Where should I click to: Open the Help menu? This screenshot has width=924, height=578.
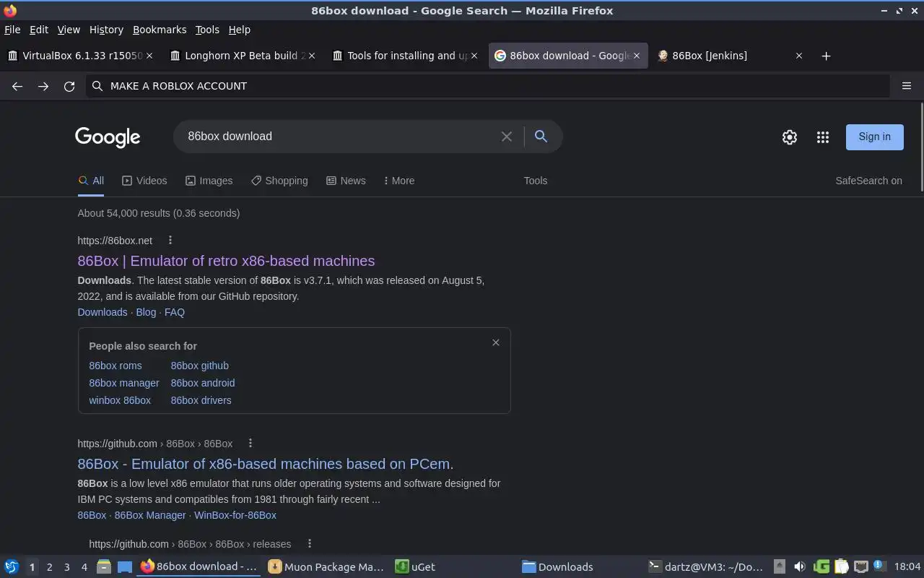(239, 30)
